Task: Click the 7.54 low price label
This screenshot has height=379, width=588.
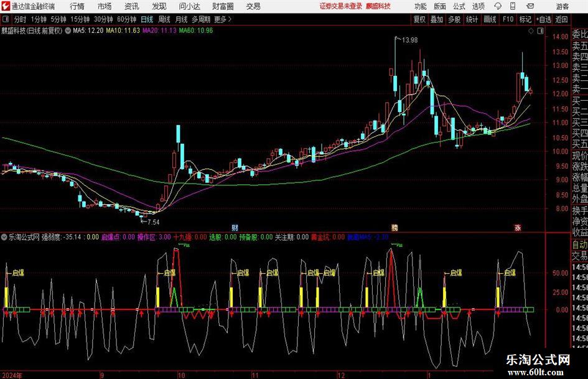Action: (153, 222)
